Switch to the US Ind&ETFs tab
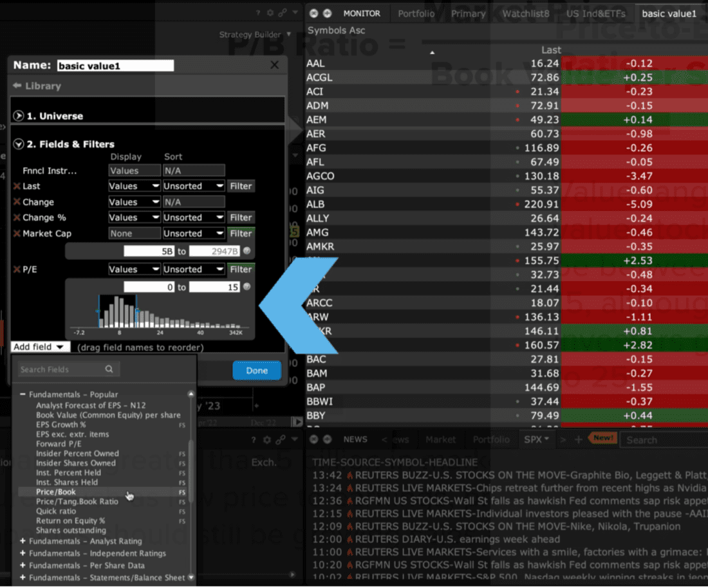Screen dimensions: 708x588 (x=596, y=13)
